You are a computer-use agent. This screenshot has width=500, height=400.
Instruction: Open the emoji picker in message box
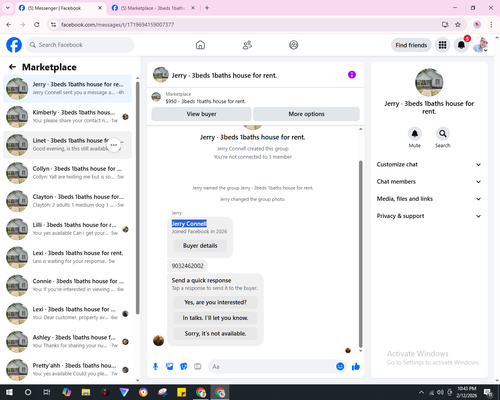[x=340, y=367]
